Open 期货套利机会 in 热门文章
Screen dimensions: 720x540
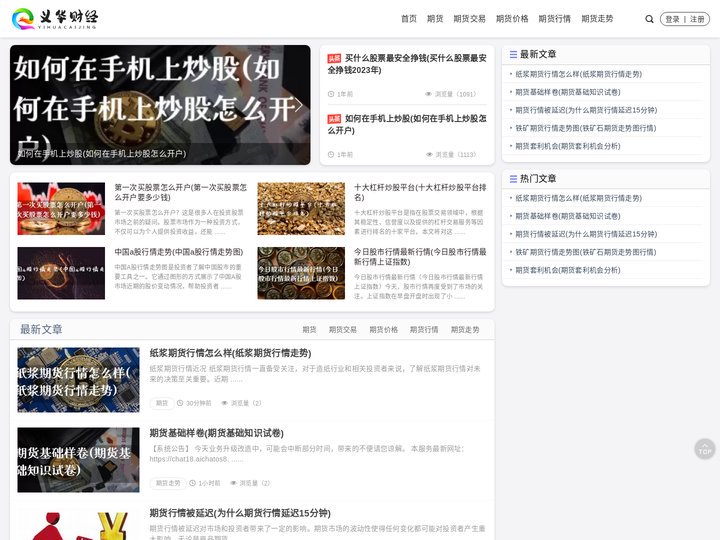point(568,270)
